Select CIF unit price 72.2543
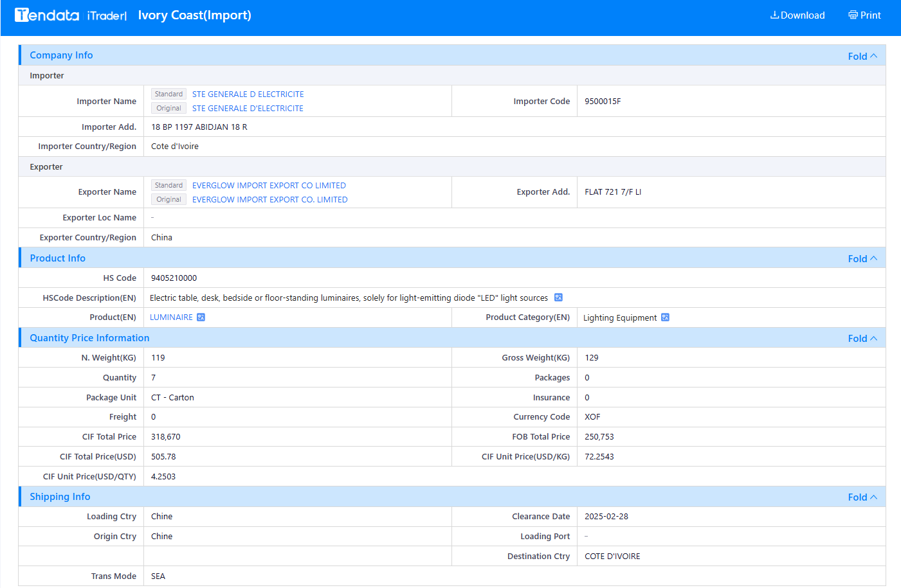The height and width of the screenshot is (588, 901). tap(599, 456)
